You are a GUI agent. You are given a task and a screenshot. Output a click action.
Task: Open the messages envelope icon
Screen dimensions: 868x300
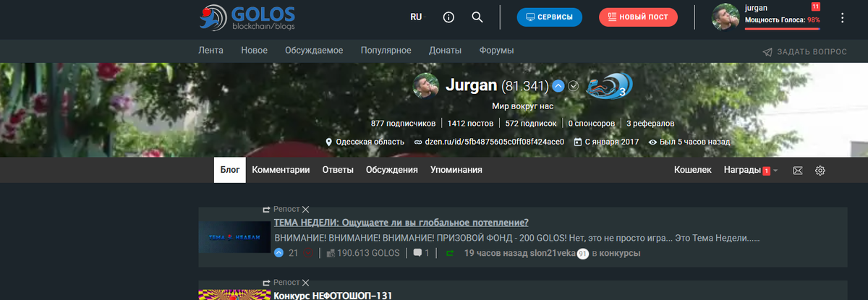click(798, 171)
